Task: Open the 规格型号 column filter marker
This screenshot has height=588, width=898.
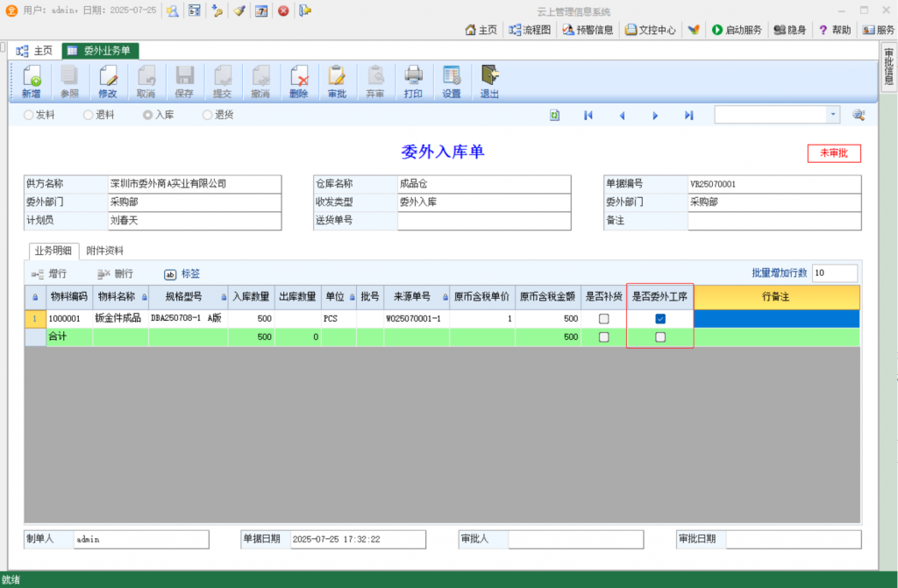Action: (x=224, y=297)
